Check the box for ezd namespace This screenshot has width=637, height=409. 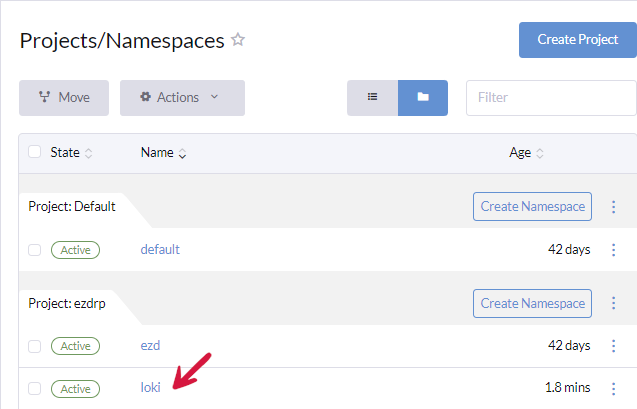tap(35, 346)
